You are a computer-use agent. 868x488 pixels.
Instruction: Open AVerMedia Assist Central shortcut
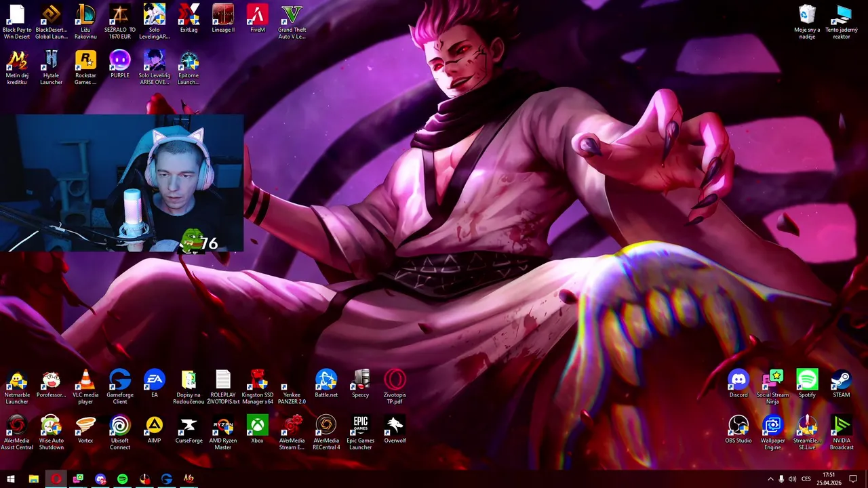pos(17,433)
